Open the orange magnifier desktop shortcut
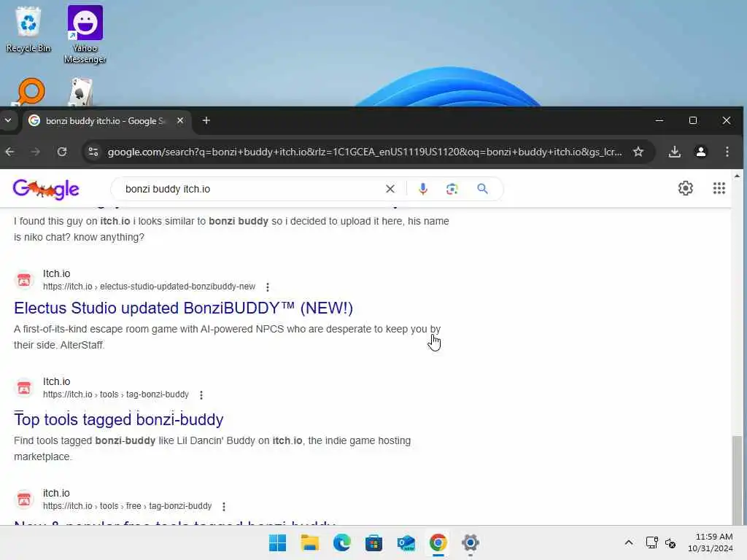747x560 pixels. point(30,91)
